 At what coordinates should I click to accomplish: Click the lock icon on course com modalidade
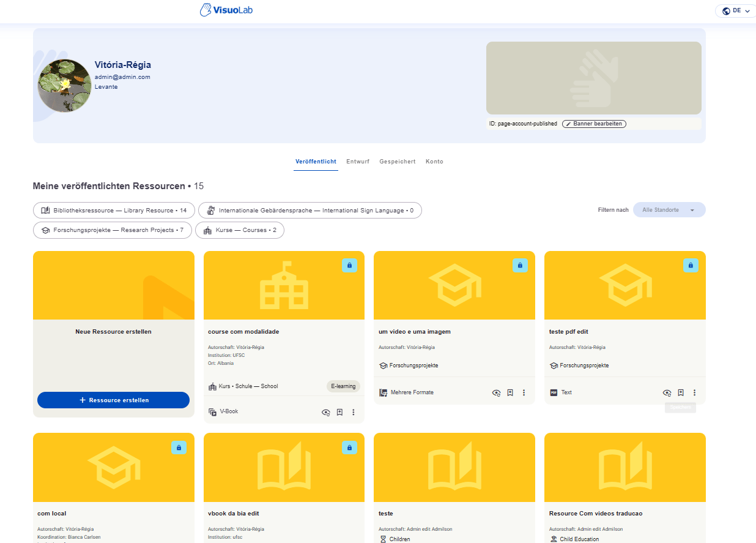[x=349, y=265]
